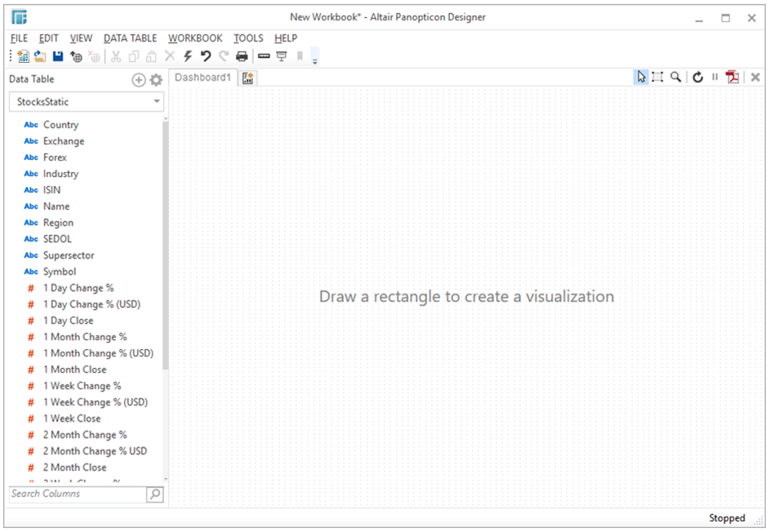The image size is (769, 532).
Task: Add a new data table with plus button
Action: (x=138, y=79)
